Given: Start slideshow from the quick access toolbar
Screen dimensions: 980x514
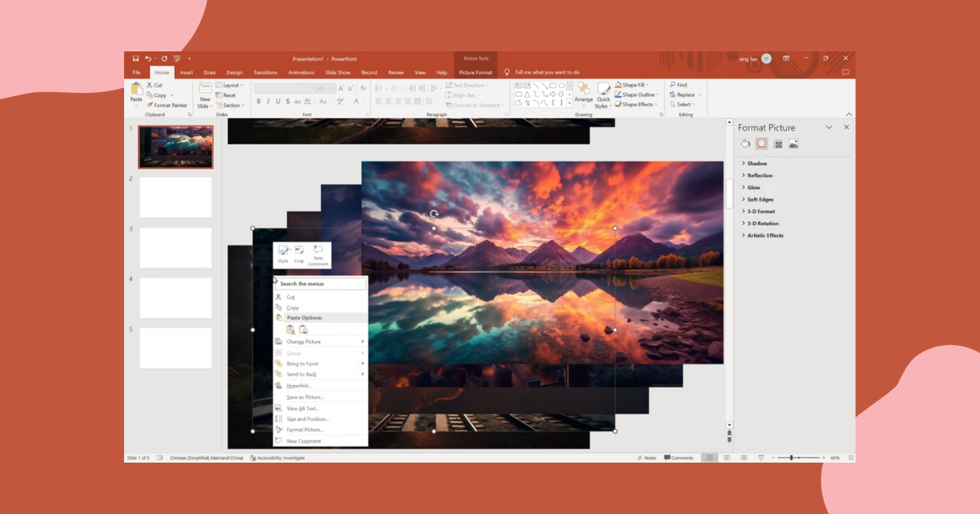Looking at the screenshot, I should [x=176, y=59].
